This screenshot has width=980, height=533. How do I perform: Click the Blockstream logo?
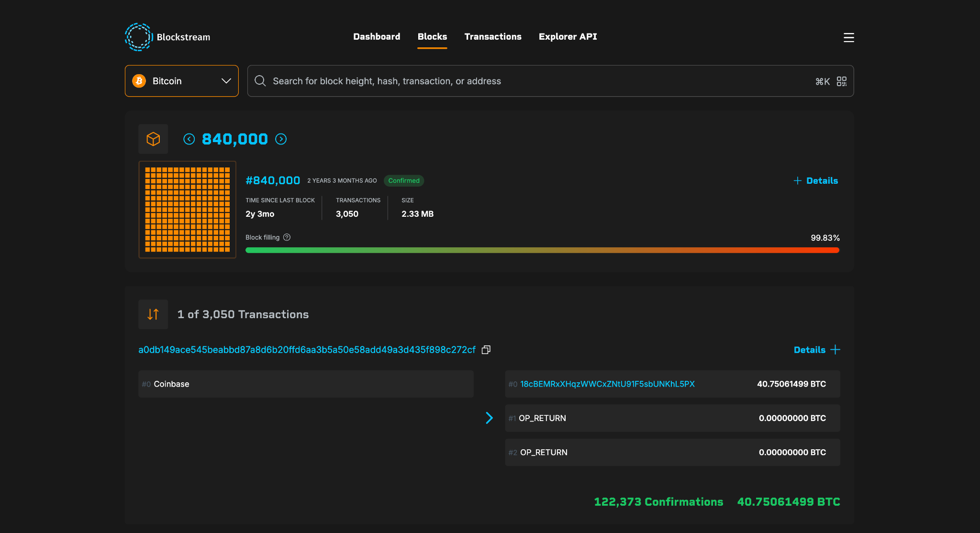[167, 37]
